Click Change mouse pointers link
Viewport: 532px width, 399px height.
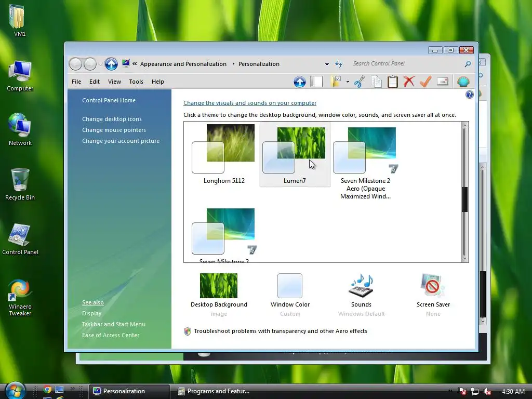click(x=114, y=130)
